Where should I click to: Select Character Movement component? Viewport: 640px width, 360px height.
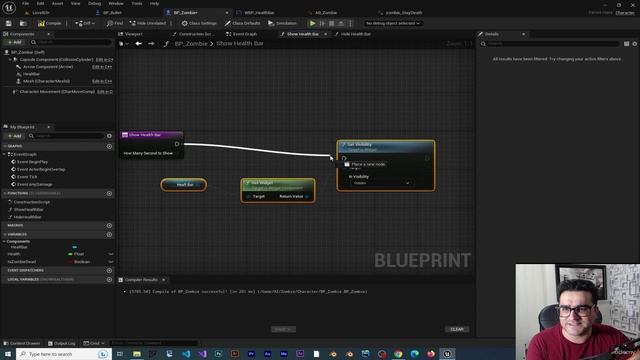coord(57,92)
